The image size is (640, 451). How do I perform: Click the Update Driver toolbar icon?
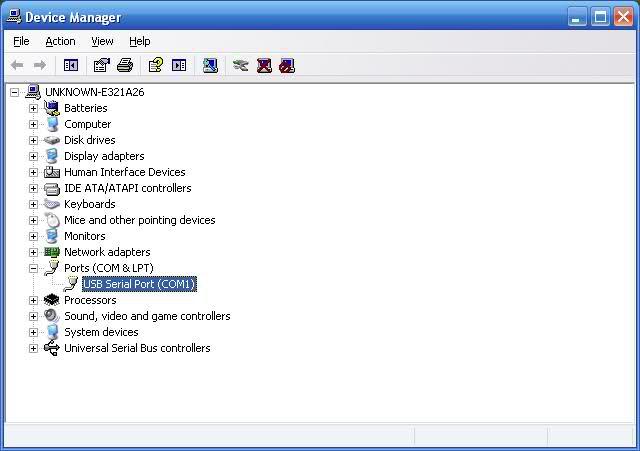click(x=240, y=65)
